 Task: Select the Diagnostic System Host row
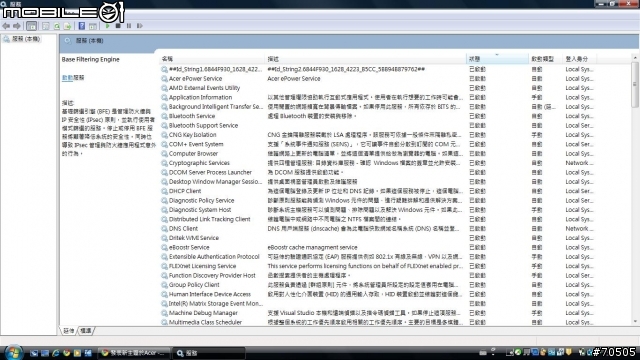pyautogui.click(x=378, y=210)
